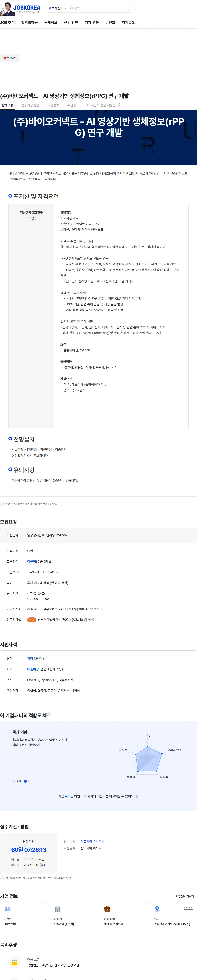Open 지도보기 in the 위치 card
Image resolution: width=197 pixels, height=980 pixels.
[x=188, y=908]
